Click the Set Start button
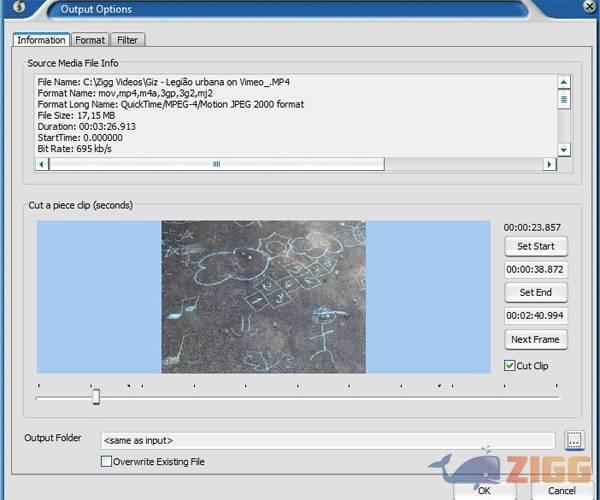 click(536, 246)
